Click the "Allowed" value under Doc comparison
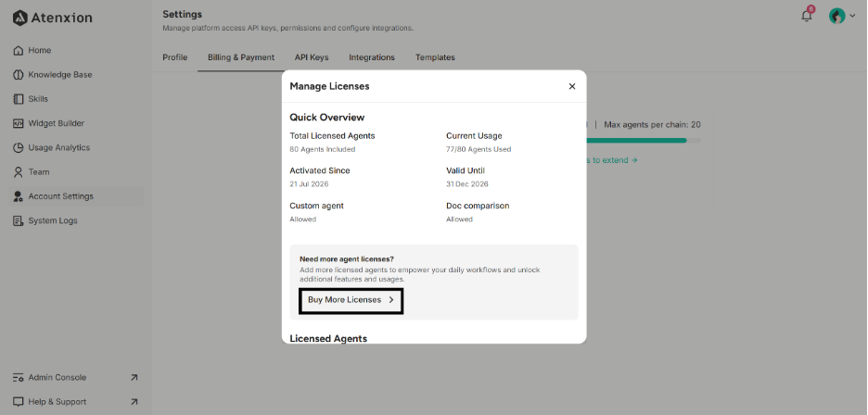The height and width of the screenshot is (415, 868). 459,220
